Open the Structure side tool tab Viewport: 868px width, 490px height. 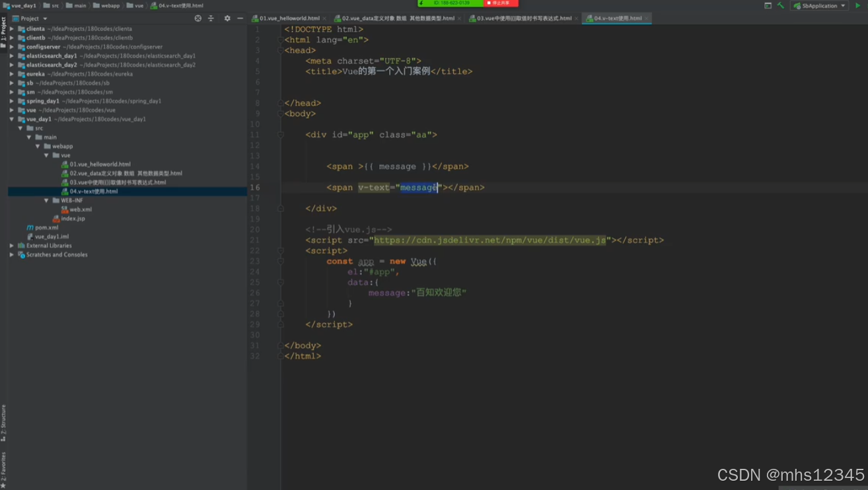pos(3,423)
